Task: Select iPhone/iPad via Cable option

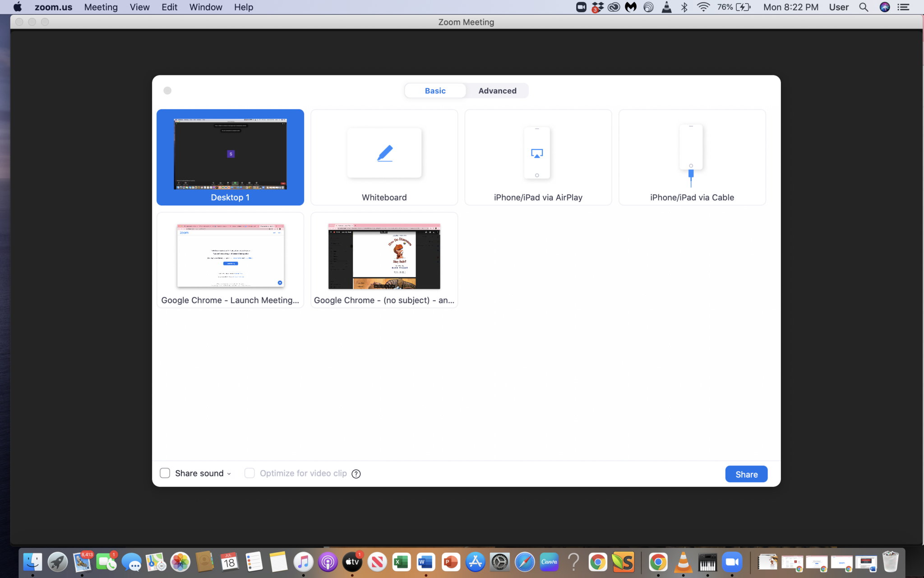Action: tap(692, 157)
